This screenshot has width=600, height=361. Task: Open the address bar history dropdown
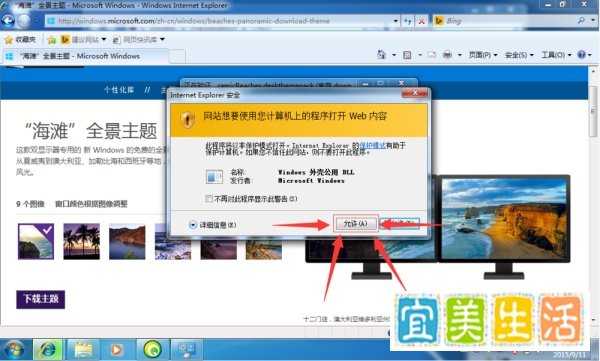tap(395, 21)
